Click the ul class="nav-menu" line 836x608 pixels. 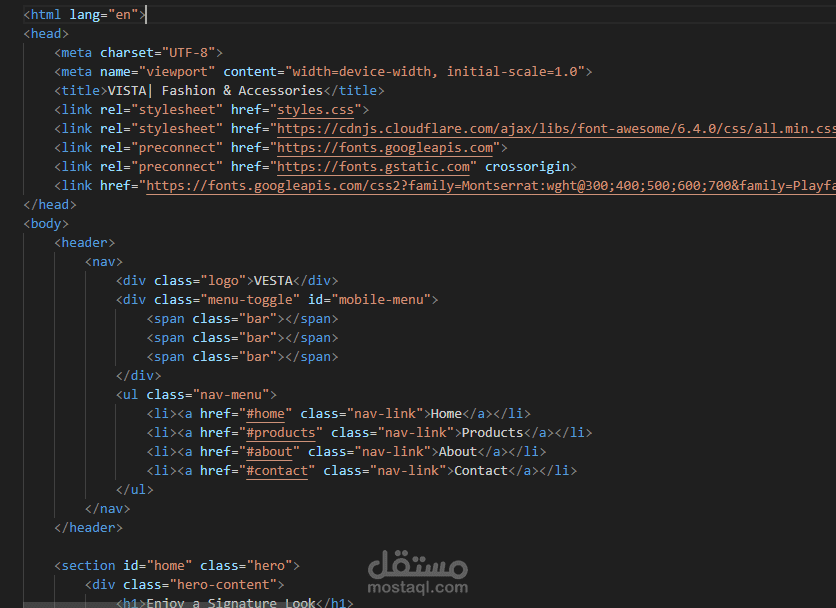[x=196, y=395]
